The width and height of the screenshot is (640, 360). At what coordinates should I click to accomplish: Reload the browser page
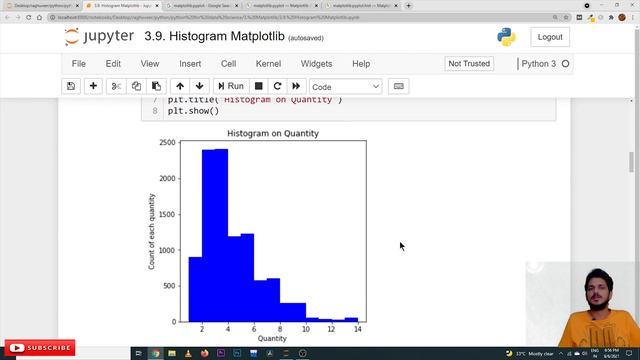tap(29, 18)
